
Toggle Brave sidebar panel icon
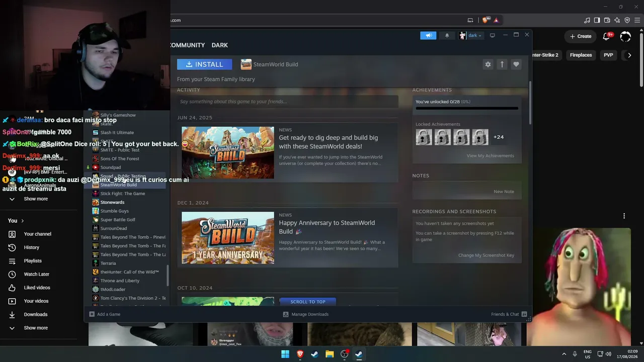pyautogui.click(x=597, y=20)
